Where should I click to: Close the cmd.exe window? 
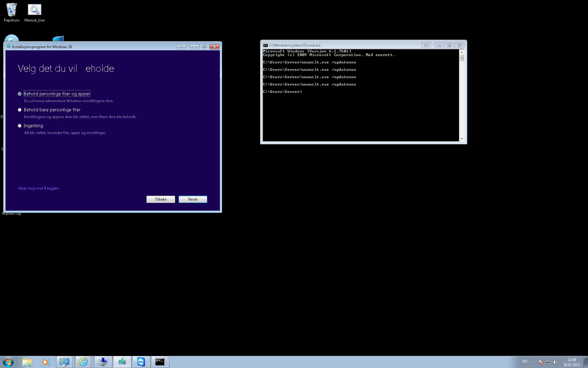click(x=459, y=45)
